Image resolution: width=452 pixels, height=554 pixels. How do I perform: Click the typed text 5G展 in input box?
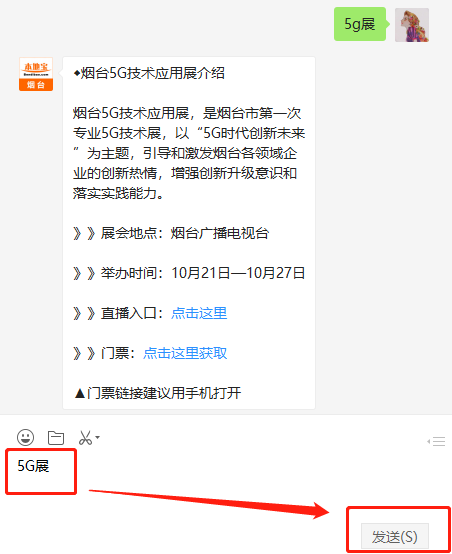[x=33, y=466]
